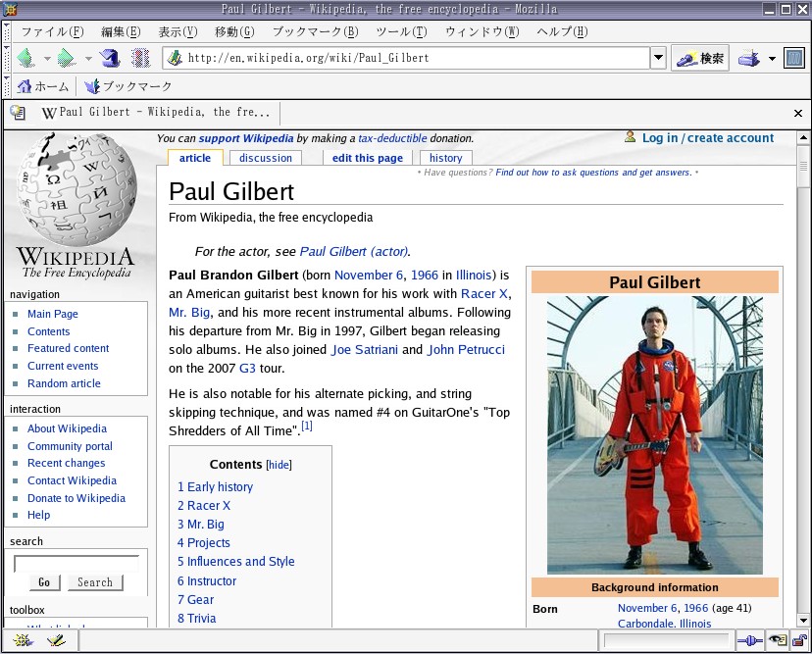Open the John Petrucci link
The width and height of the screenshot is (812, 654).
click(x=466, y=349)
